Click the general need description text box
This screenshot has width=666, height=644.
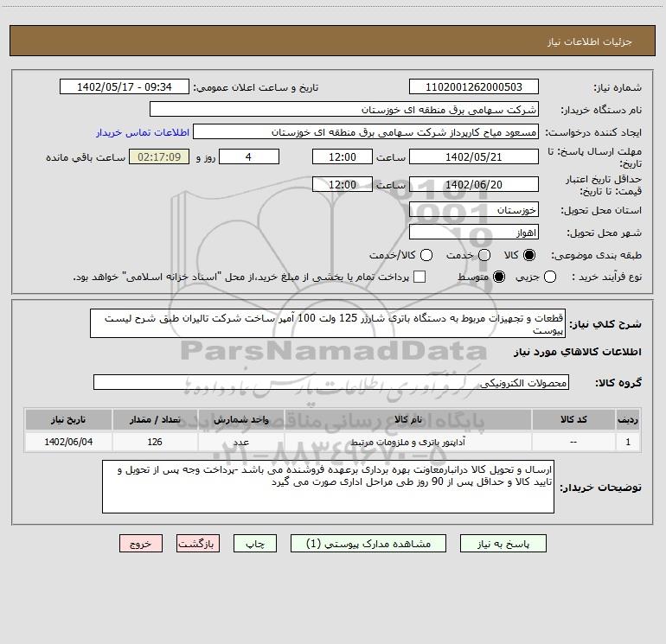pyautogui.click(x=328, y=323)
